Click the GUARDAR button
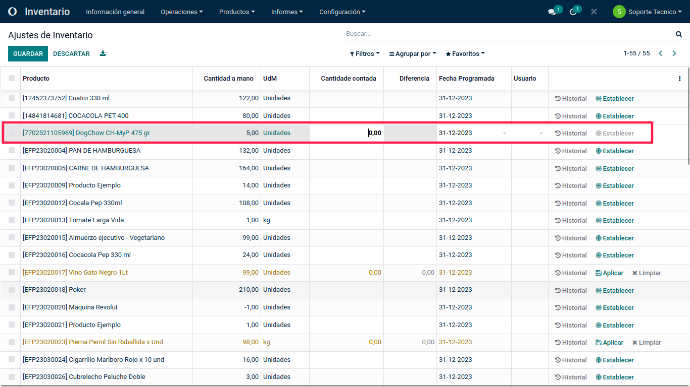The width and height of the screenshot is (690, 387). pyautogui.click(x=28, y=54)
